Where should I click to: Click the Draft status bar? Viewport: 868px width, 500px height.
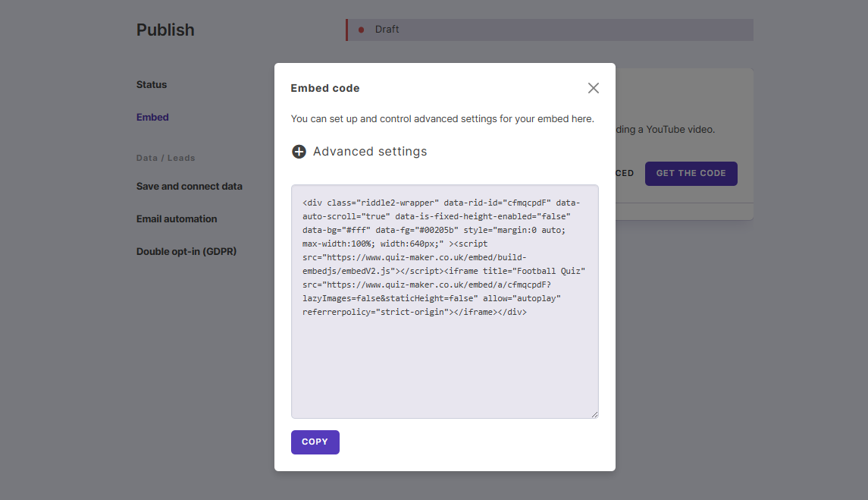click(x=549, y=29)
